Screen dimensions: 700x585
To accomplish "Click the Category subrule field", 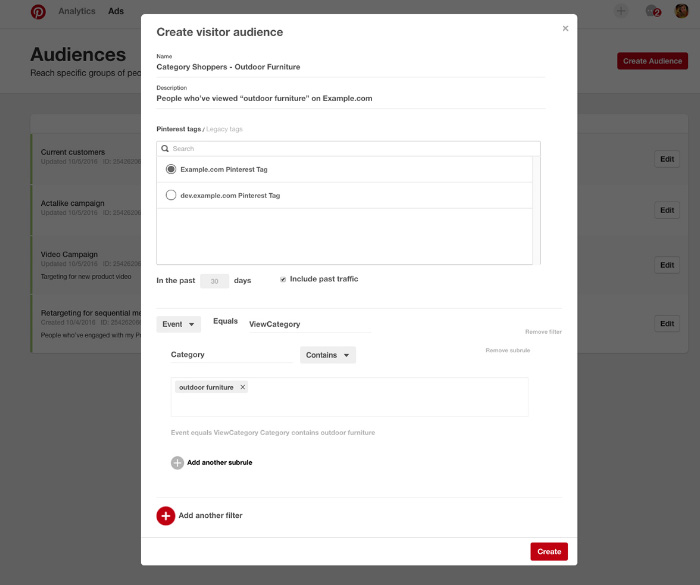I will (231, 355).
